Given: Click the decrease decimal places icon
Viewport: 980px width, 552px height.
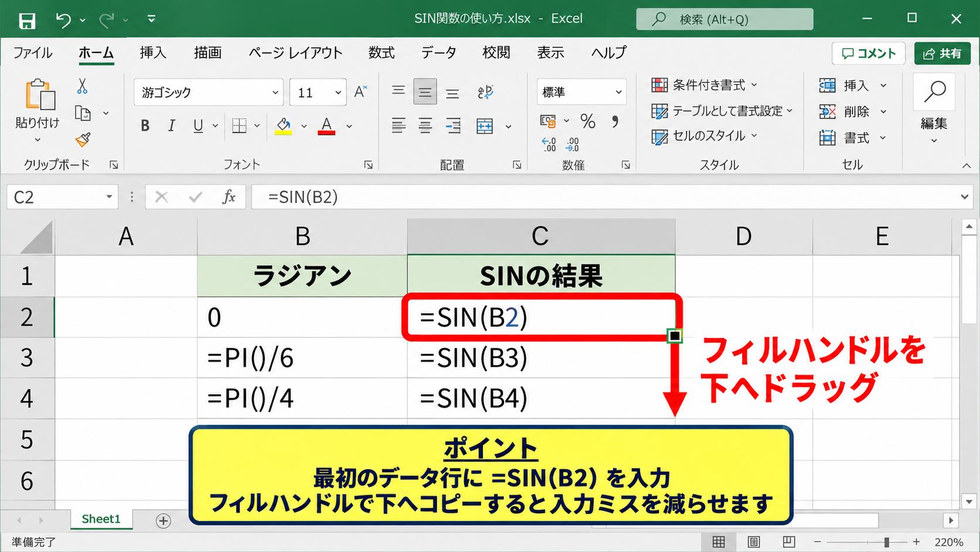Looking at the screenshot, I should click(573, 144).
